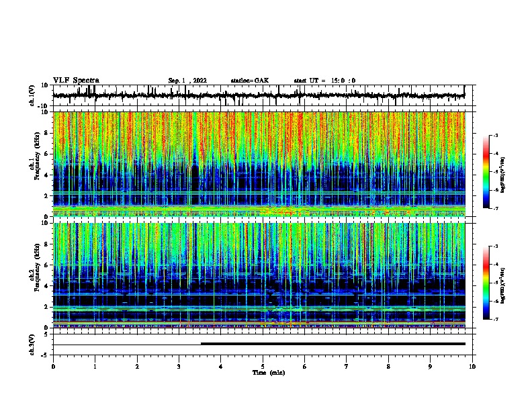Screen dimensions: 532x411
Task: Click the '3' tick on the Time axis
Action: tap(179, 366)
